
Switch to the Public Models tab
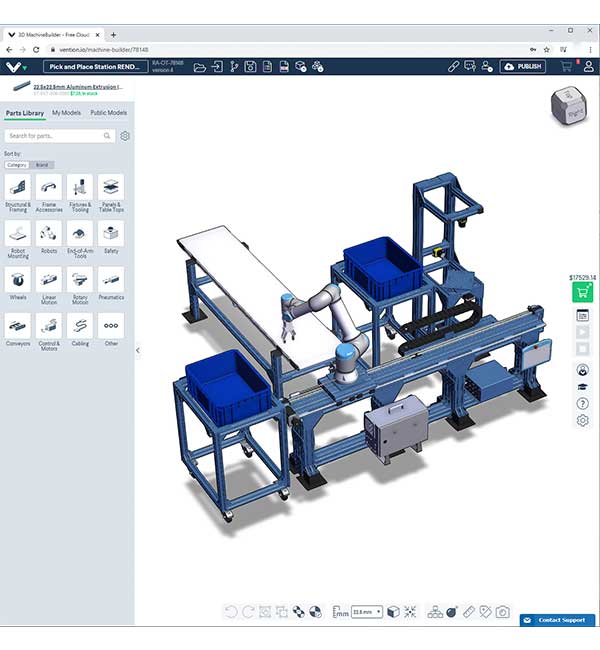(109, 113)
